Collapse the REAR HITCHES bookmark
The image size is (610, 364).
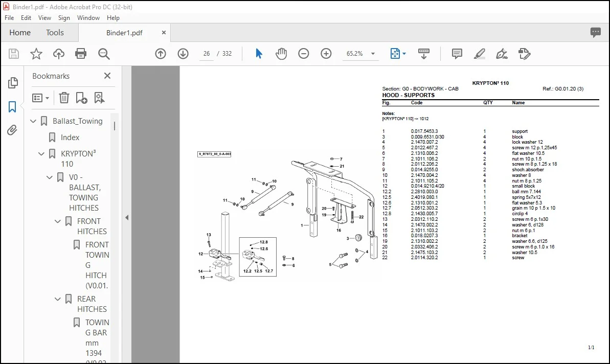[x=58, y=299]
